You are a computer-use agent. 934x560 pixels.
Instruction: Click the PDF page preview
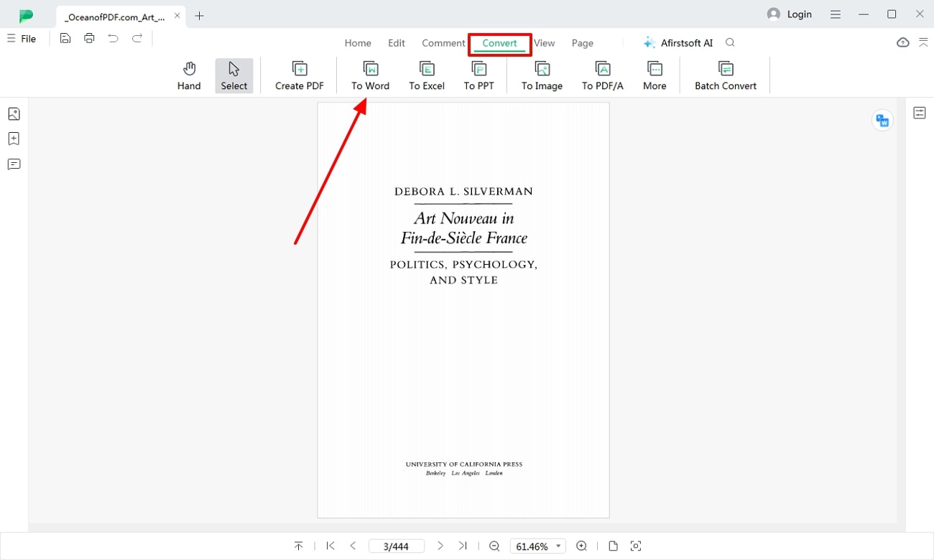pyautogui.click(x=463, y=310)
